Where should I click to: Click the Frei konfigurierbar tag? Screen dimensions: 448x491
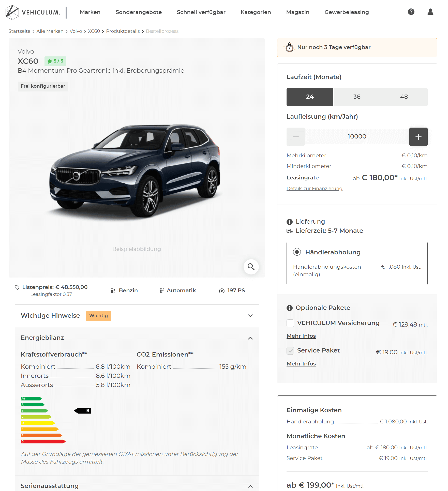tap(43, 86)
